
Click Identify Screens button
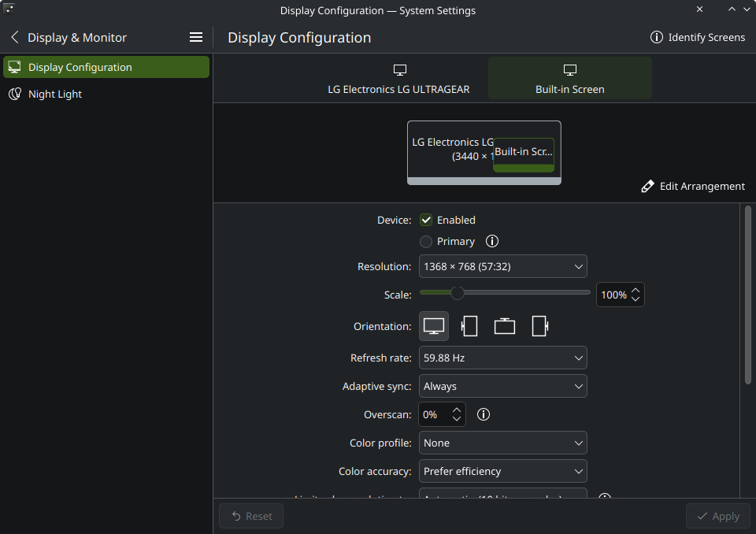click(x=698, y=37)
